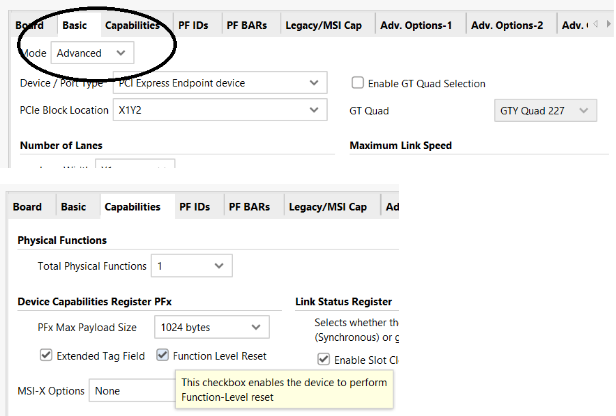
Task: Select Basic tab in the Physical Functions panel
Action: [x=73, y=207]
